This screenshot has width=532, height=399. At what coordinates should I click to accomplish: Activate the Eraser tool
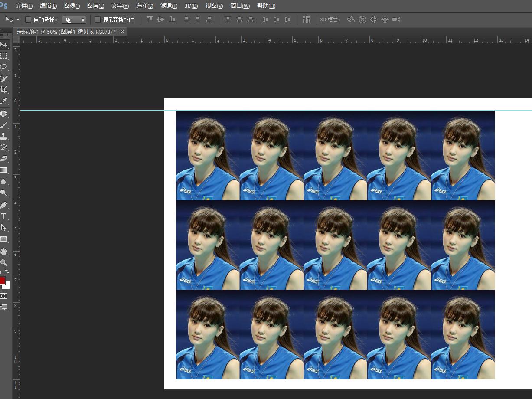[3, 159]
